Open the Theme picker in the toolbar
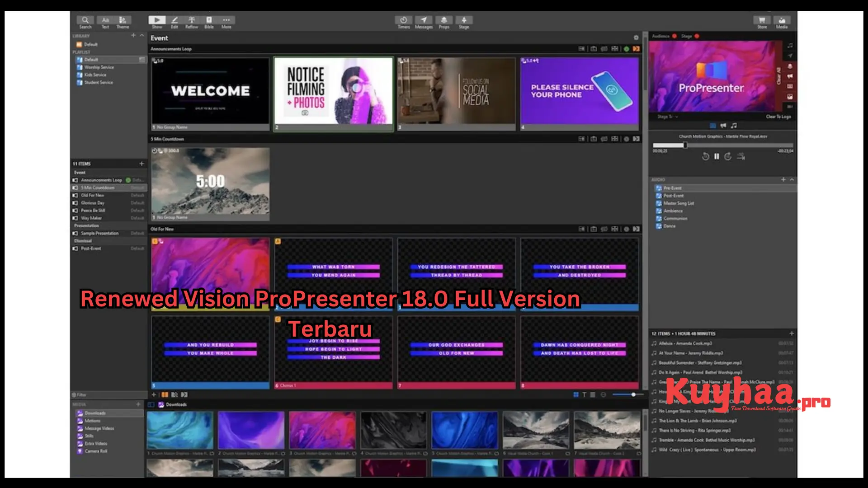 pyautogui.click(x=123, y=22)
